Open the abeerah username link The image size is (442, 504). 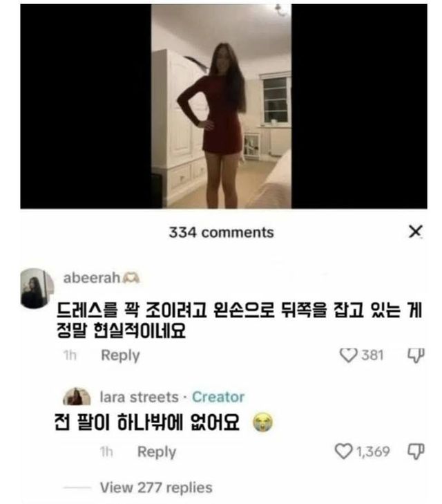tap(91, 278)
